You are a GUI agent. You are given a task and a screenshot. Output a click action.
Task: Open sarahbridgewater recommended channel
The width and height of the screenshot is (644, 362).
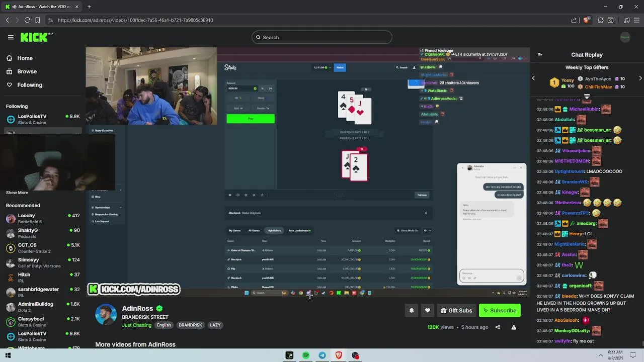point(43,292)
